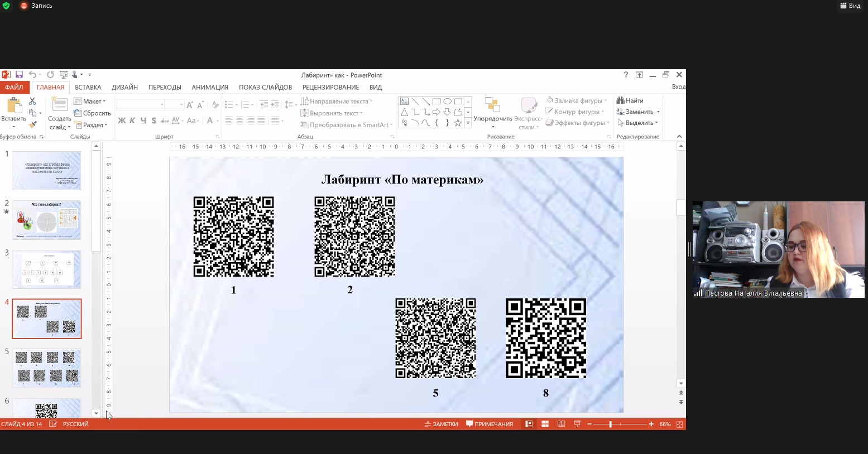Switch to the АНИМАЦИЯ tab
The width and height of the screenshot is (868, 454).
point(210,87)
